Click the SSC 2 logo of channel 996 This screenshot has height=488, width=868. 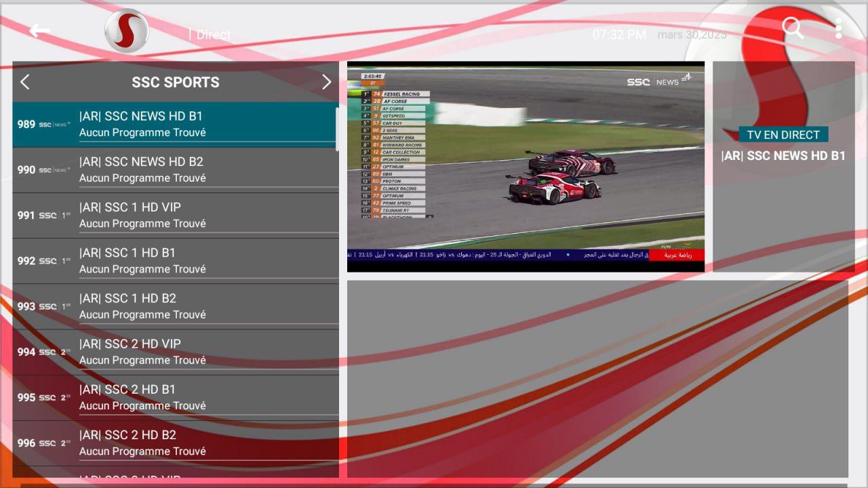click(x=55, y=443)
